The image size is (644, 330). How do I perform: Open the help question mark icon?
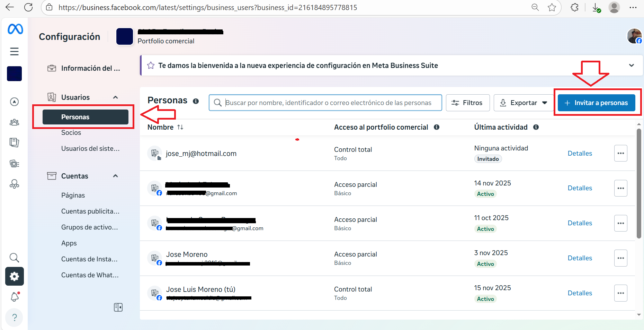pos(15,317)
